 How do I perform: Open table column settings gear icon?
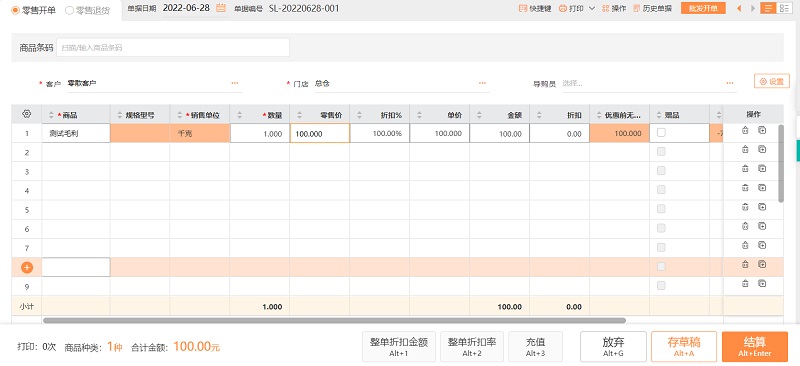tap(27, 114)
